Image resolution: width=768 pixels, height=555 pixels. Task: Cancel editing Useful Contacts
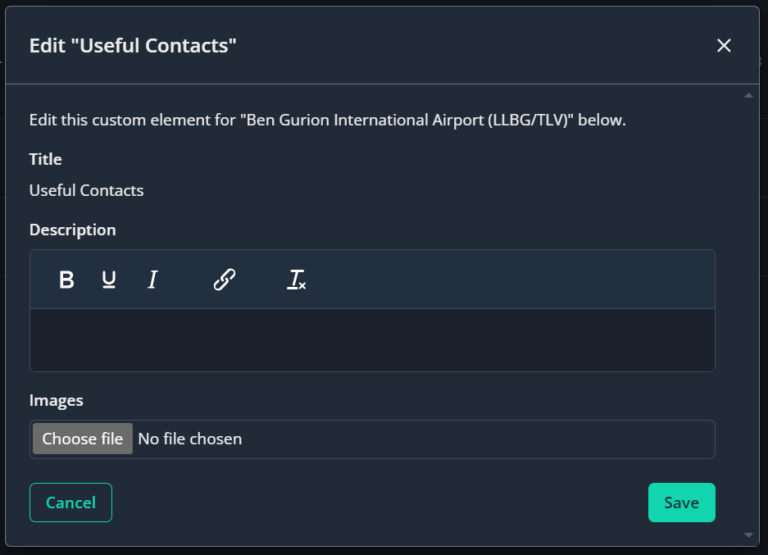tap(71, 503)
